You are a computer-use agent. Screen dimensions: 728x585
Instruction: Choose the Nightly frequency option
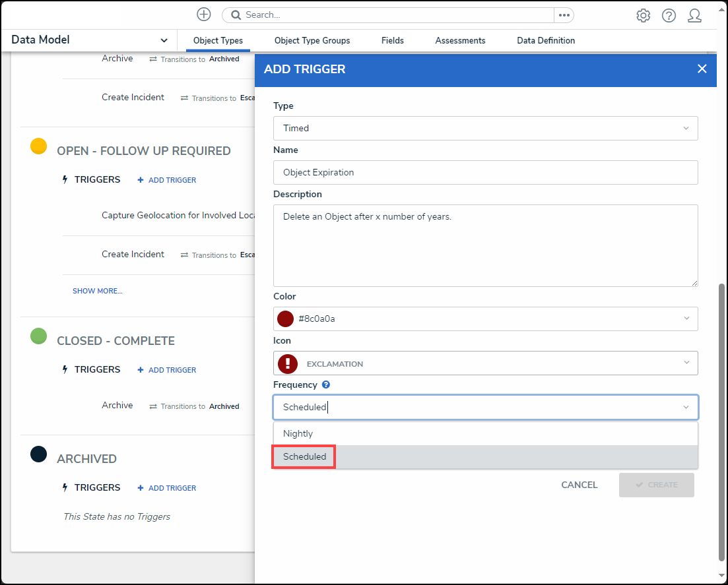(x=298, y=433)
